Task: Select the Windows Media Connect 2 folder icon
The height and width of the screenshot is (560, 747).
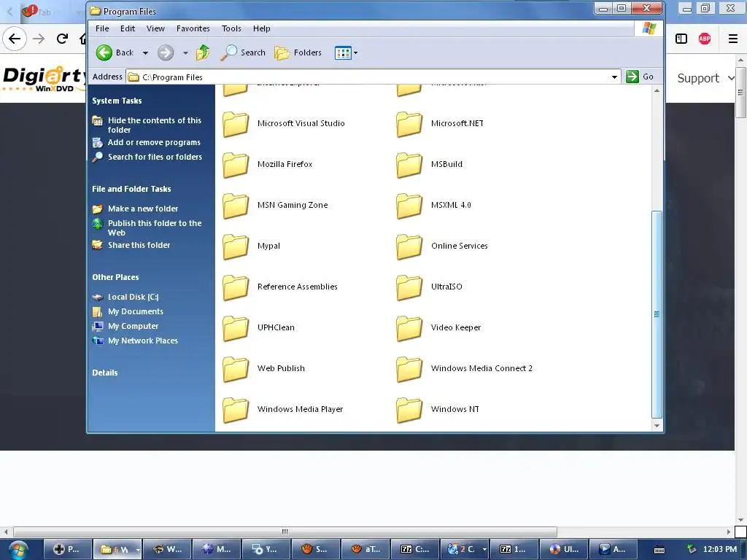Action: pyautogui.click(x=409, y=369)
